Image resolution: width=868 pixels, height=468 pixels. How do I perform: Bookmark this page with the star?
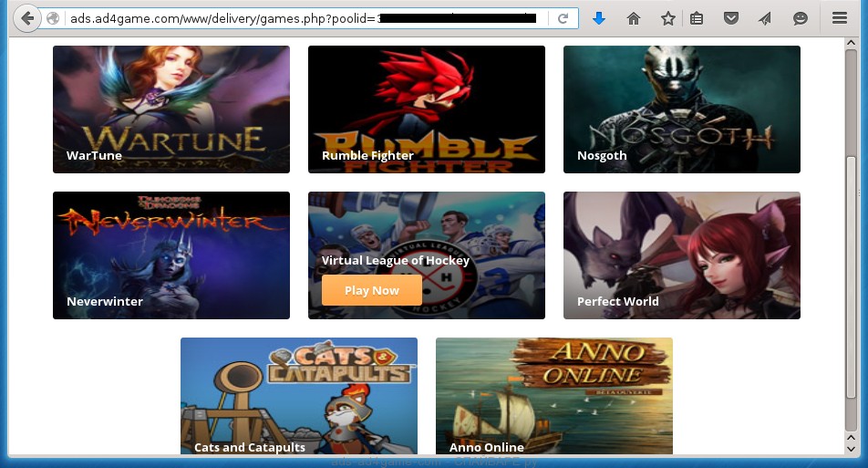click(668, 18)
